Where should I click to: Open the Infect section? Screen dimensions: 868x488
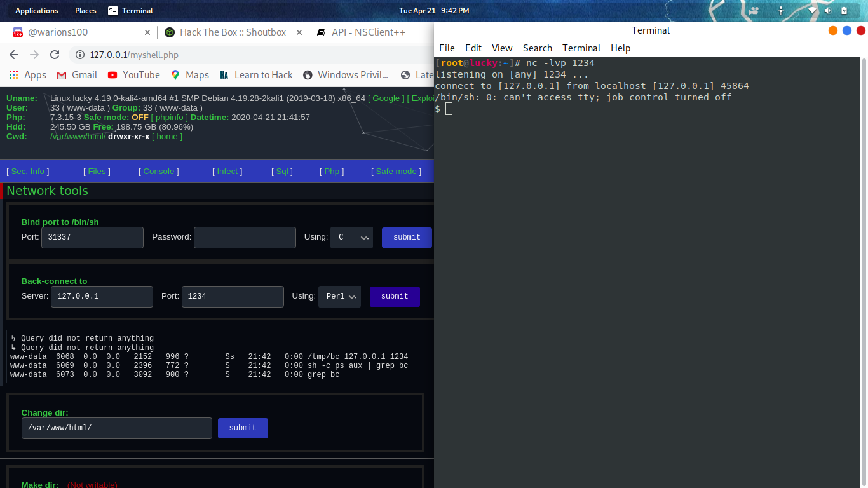pyautogui.click(x=227, y=172)
